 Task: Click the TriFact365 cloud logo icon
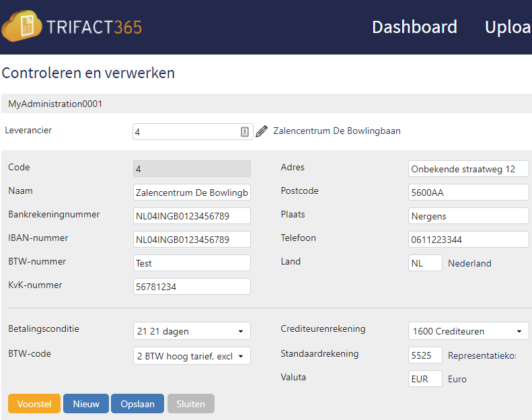(x=22, y=26)
